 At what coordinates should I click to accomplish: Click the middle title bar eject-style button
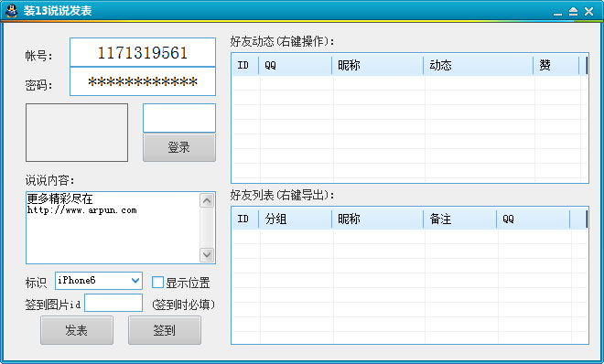coord(573,12)
